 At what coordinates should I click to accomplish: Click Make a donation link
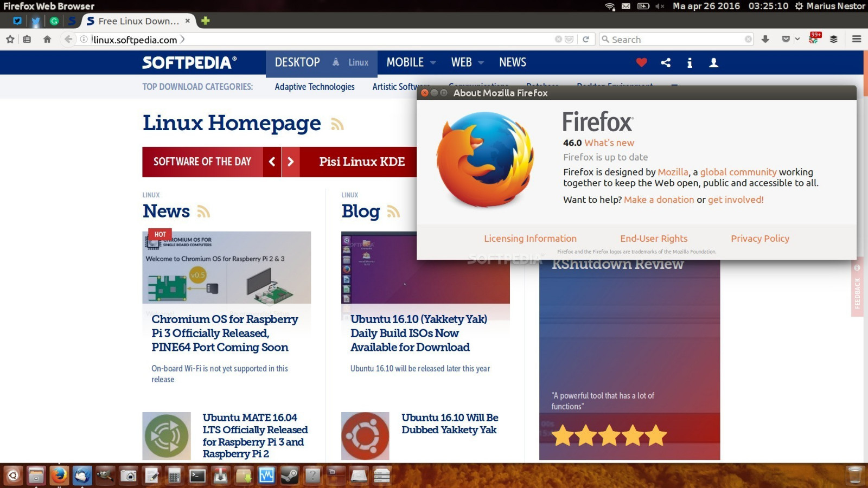pyautogui.click(x=659, y=200)
